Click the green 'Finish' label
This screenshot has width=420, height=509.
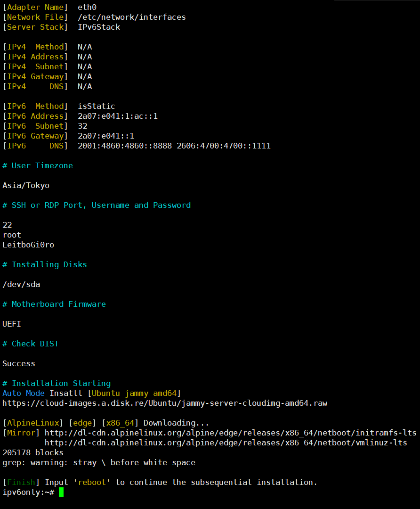[x=21, y=483]
